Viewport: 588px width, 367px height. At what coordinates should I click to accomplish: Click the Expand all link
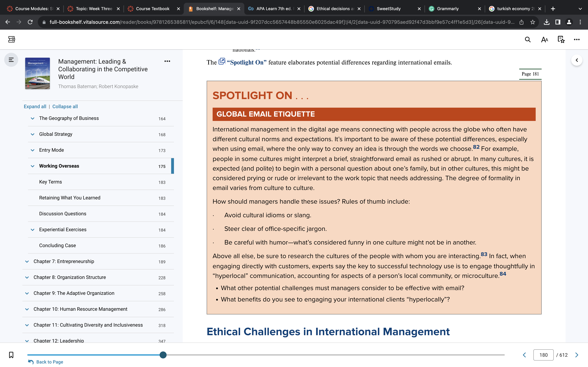(x=35, y=107)
